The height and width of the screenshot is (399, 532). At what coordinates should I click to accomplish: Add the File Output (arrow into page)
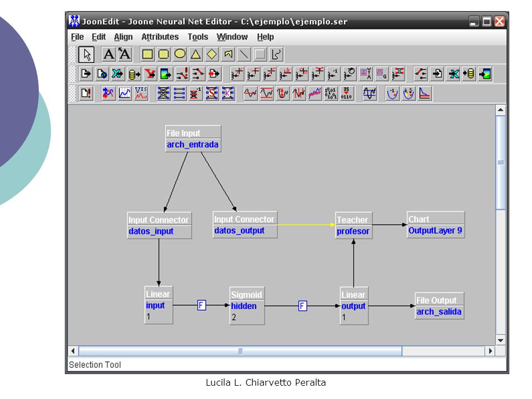(437, 74)
